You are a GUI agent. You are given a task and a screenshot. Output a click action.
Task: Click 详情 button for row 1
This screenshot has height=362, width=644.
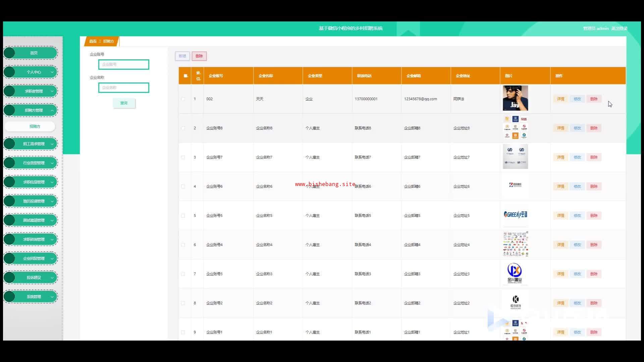(560, 99)
